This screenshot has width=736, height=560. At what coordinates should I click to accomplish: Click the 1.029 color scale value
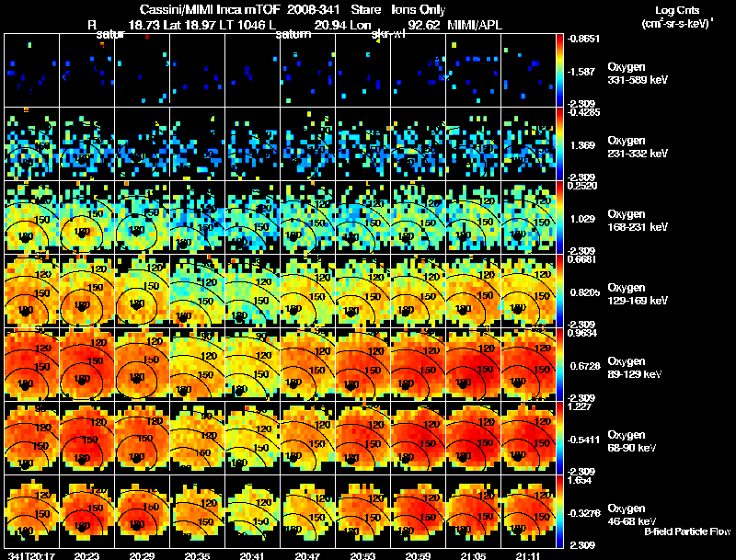click(582, 219)
